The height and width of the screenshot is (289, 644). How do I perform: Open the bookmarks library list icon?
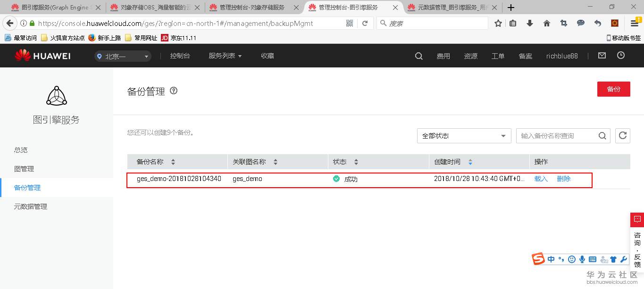point(513,23)
